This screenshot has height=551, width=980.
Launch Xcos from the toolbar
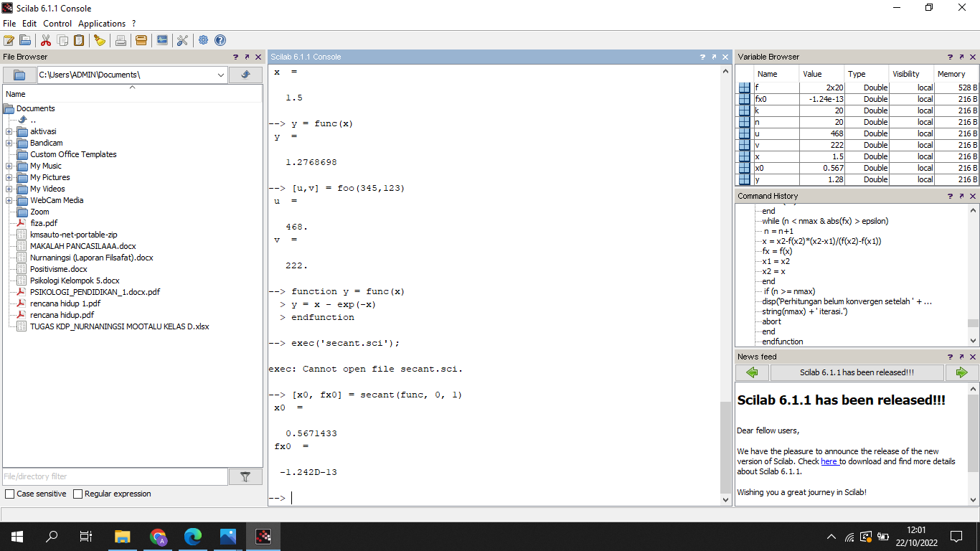click(x=162, y=40)
